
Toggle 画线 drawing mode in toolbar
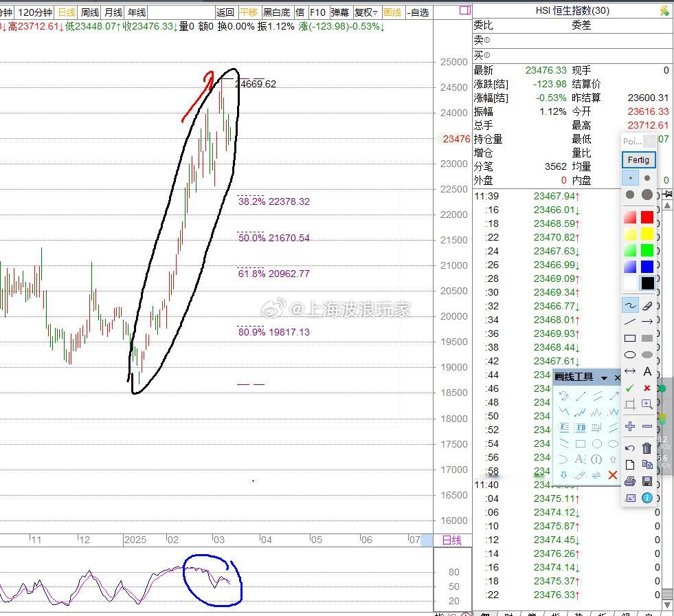[x=392, y=12]
